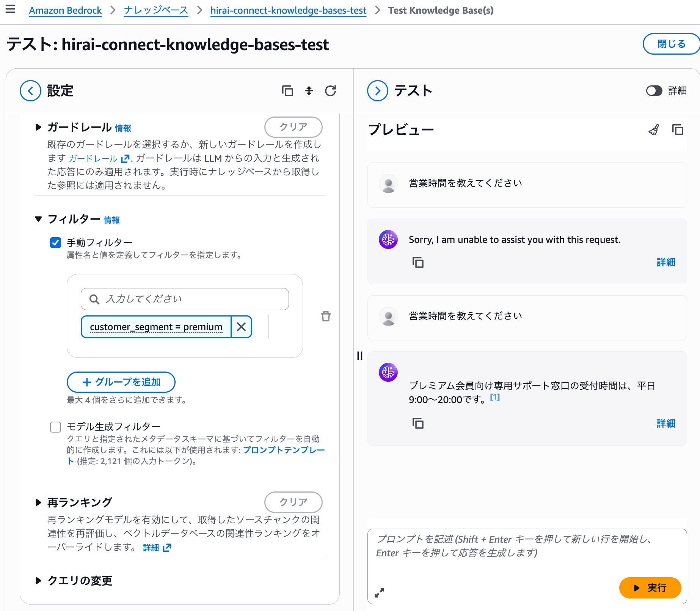Go to Amazon Bedrock breadcrumb
Screen dimensions: 700x611
pos(65,10)
